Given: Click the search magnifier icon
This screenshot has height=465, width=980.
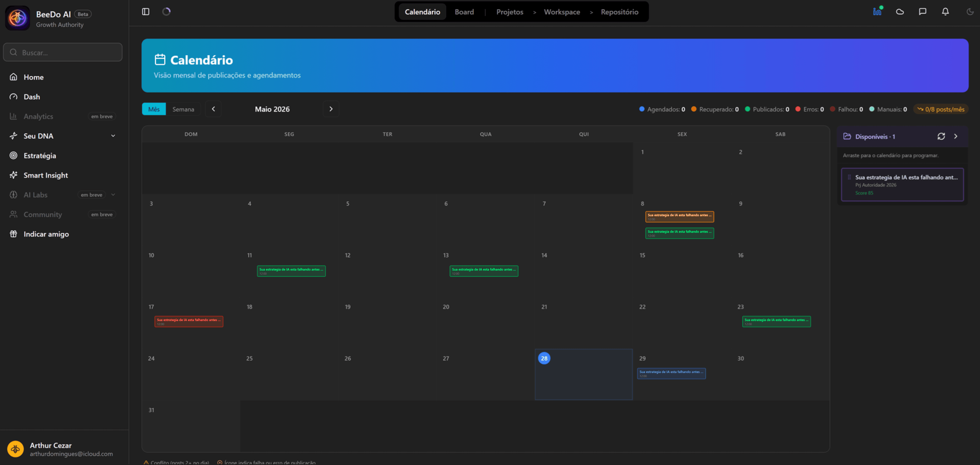Looking at the screenshot, I should 13,52.
